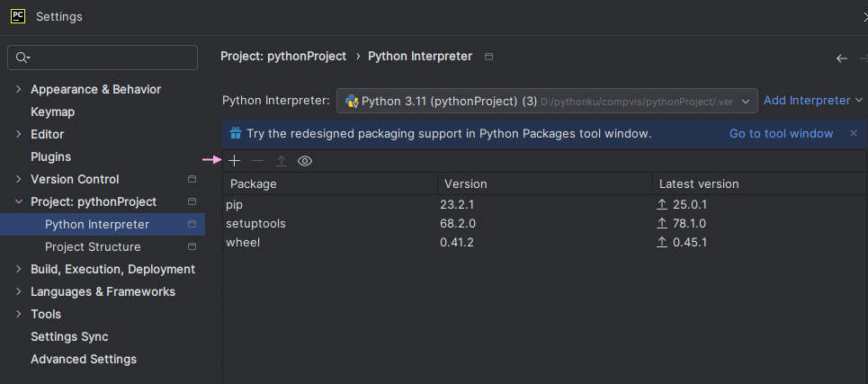This screenshot has width=868, height=384.
Task: Click the upgrade arrow next to wheel 0.45.1
Action: [662, 242]
